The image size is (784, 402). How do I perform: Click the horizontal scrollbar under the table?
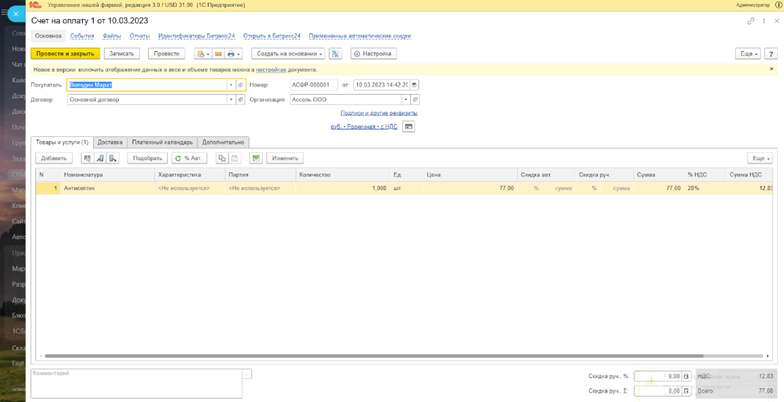(x=400, y=357)
